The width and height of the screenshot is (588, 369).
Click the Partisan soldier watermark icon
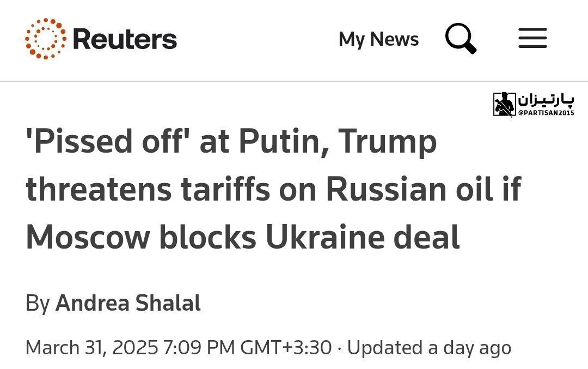504,104
